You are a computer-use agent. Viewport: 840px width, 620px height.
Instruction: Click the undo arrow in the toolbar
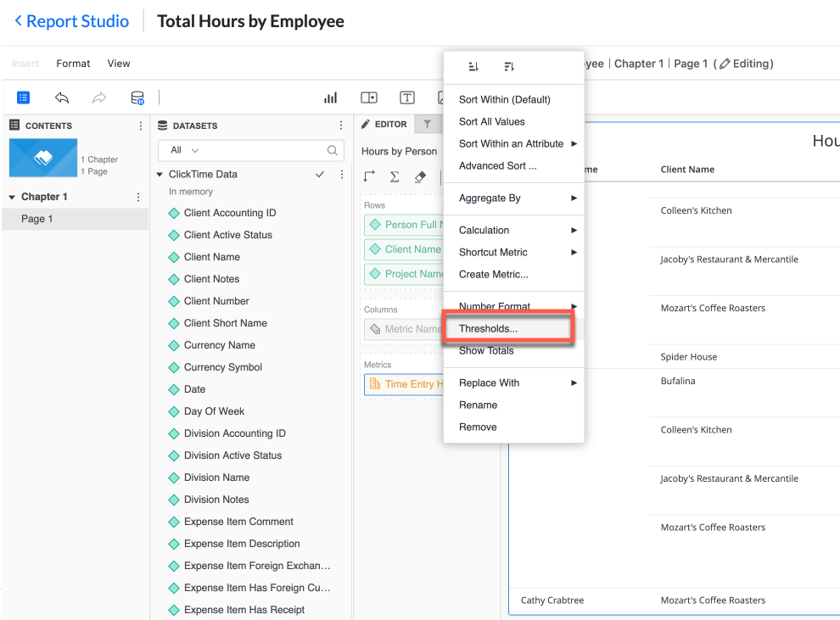[x=61, y=98]
